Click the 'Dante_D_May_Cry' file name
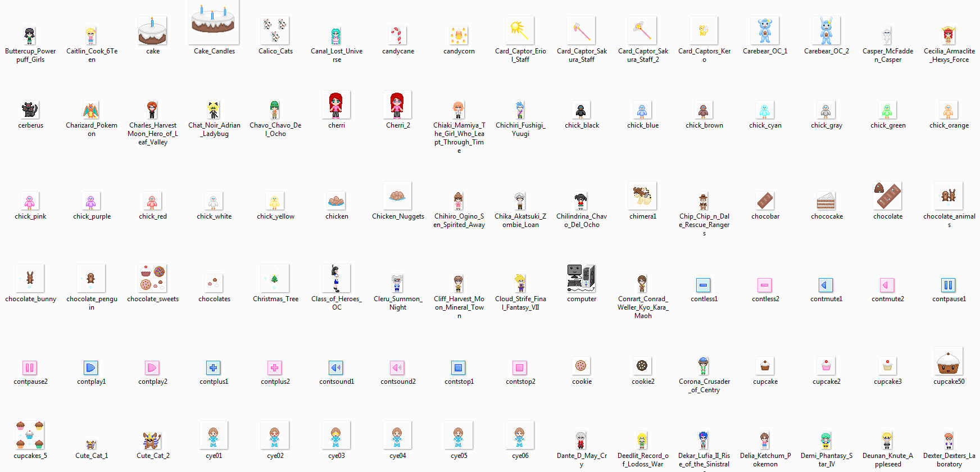 (x=582, y=460)
